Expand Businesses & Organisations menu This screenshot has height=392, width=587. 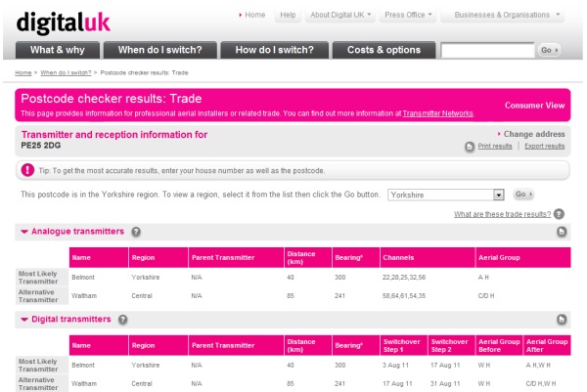tap(503, 15)
